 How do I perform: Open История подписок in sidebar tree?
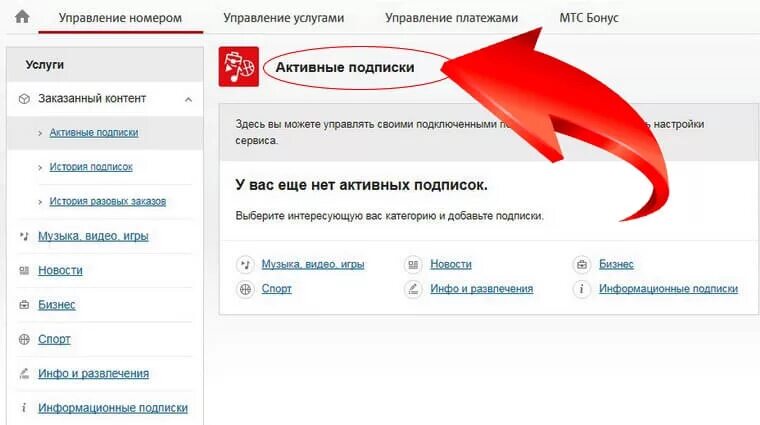pyautogui.click(x=91, y=167)
